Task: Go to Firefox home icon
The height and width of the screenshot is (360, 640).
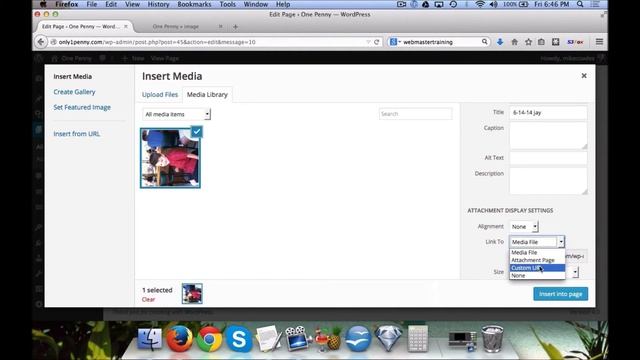Action: [514, 42]
